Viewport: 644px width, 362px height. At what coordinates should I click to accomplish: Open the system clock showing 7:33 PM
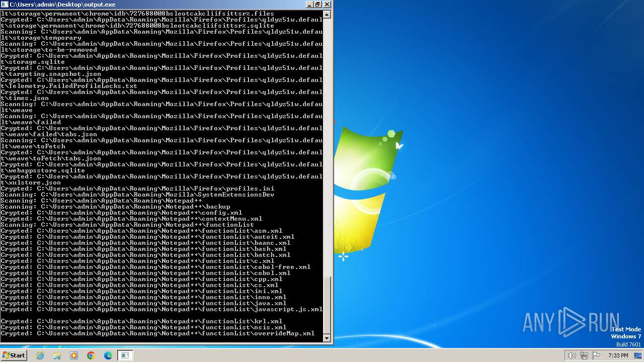coord(617,355)
